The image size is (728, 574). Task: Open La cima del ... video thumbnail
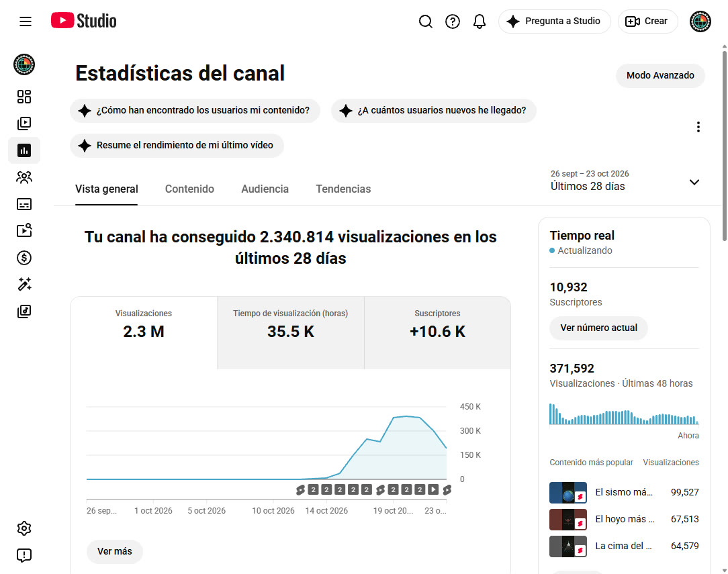coord(567,546)
